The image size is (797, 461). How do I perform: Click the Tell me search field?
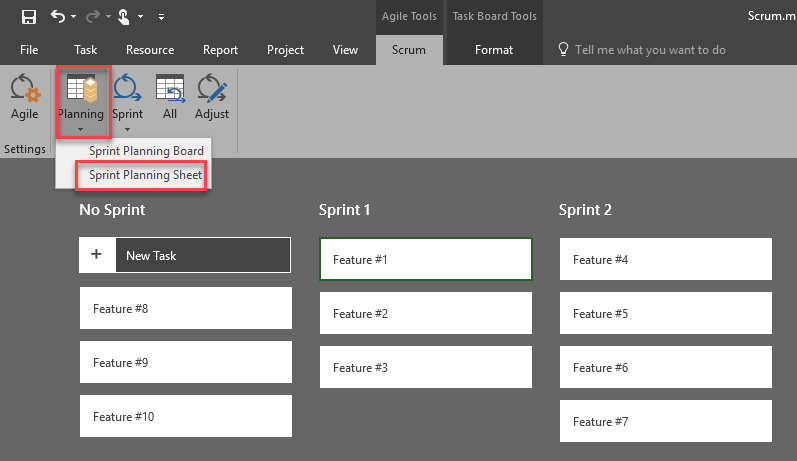pos(650,50)
